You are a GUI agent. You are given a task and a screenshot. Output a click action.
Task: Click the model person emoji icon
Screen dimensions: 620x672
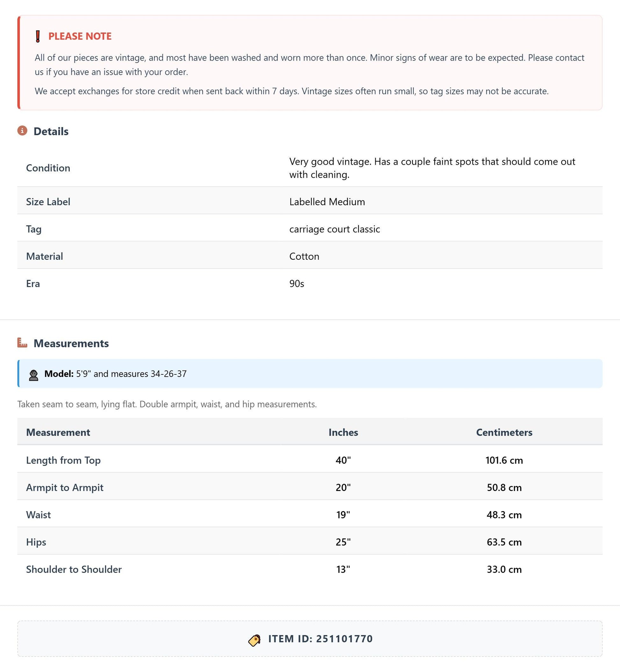[33, 375]
